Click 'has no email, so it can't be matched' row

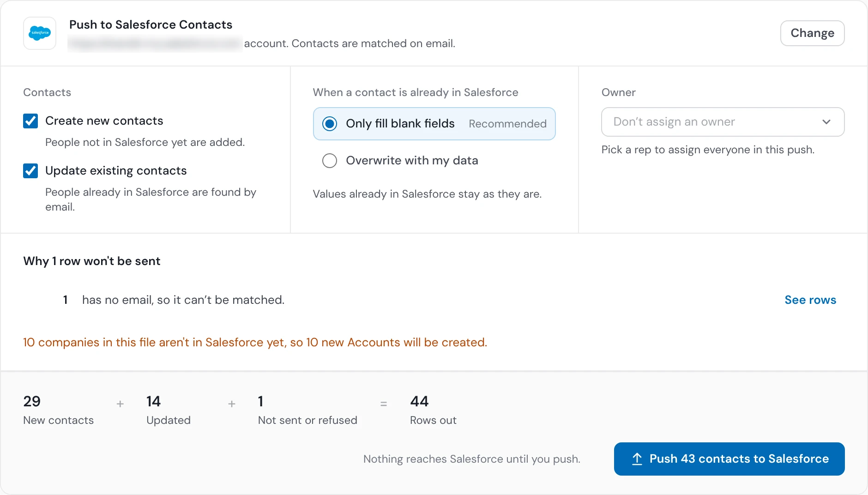[x=183, y=300]
